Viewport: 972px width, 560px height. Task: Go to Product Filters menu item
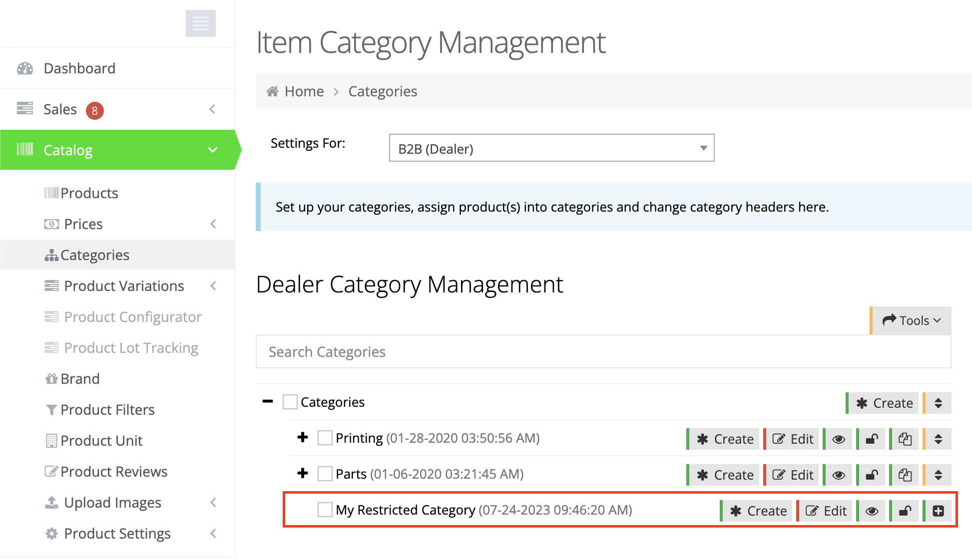[x=107, y=410]
